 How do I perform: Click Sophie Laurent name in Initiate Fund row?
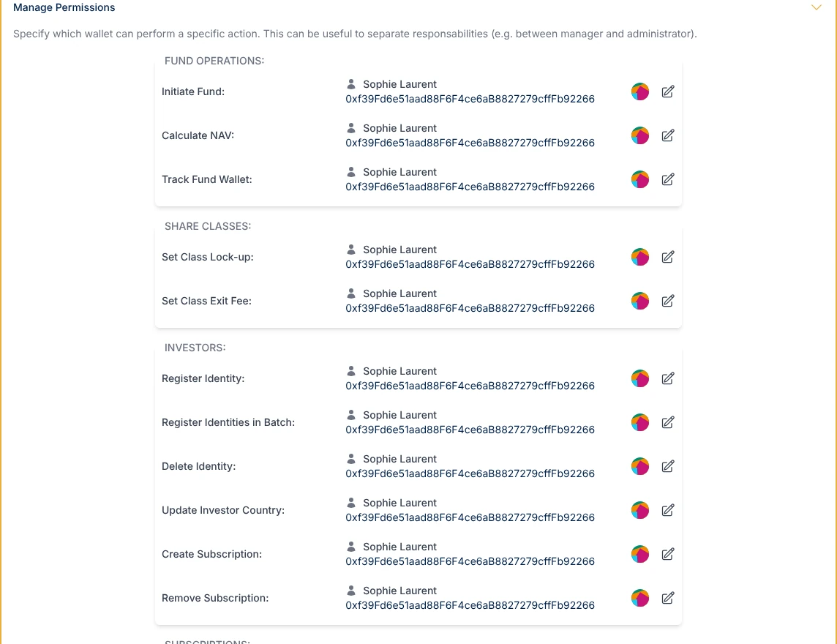click(x=399, y=84)
